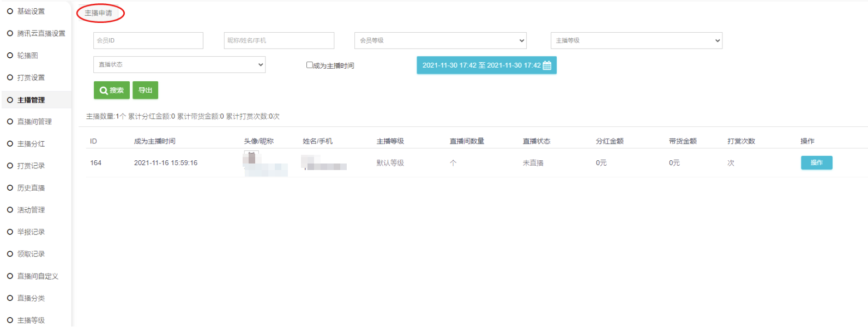Open 举报记录 from the left menu

coord(31,232)
